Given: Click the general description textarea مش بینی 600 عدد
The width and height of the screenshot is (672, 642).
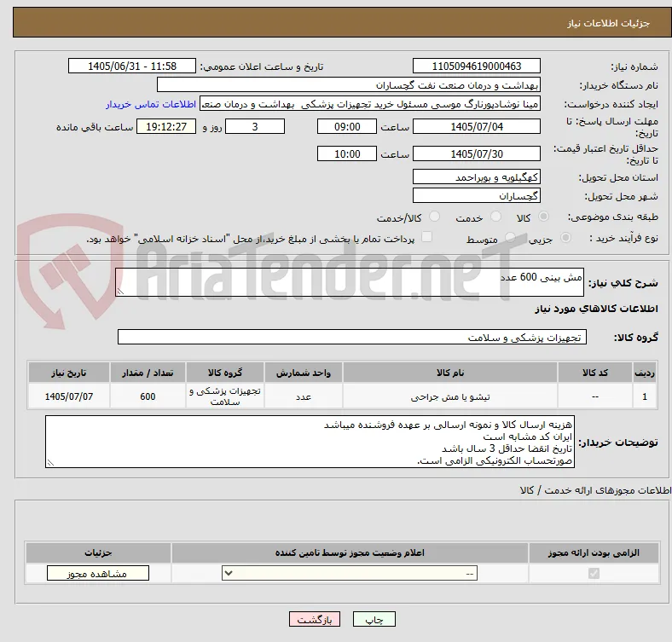Looking at the screenshot, I should [350, 282].
